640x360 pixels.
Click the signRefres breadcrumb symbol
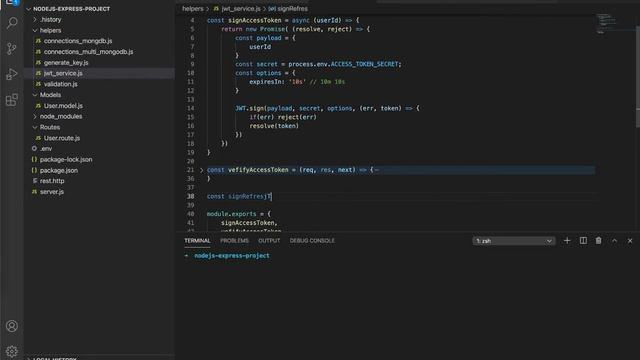(x=293, y=9)
